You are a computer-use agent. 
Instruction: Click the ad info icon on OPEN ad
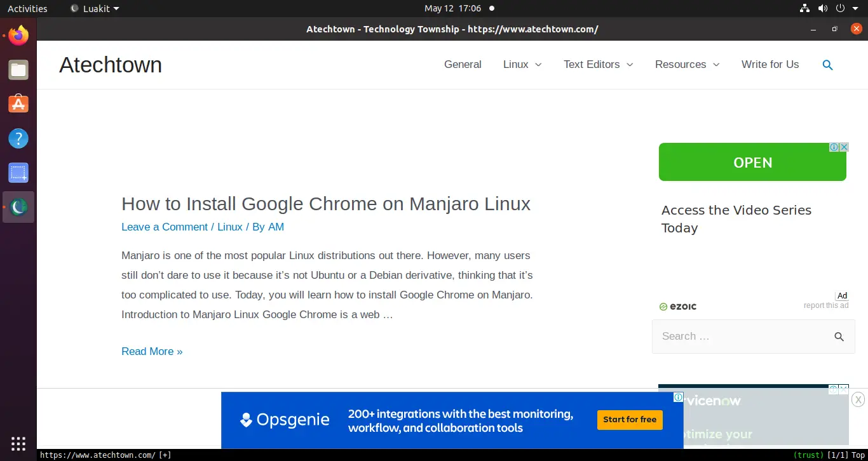pos(835,147)
